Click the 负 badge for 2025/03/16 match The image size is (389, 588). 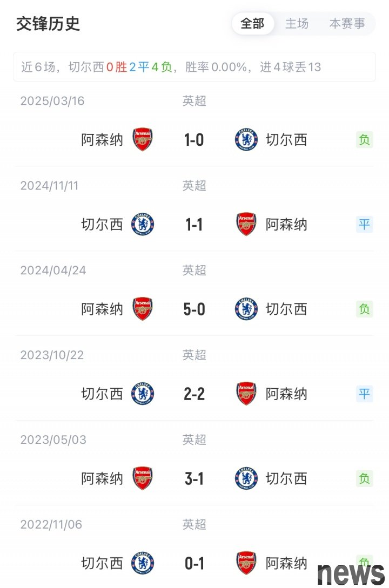365,140
